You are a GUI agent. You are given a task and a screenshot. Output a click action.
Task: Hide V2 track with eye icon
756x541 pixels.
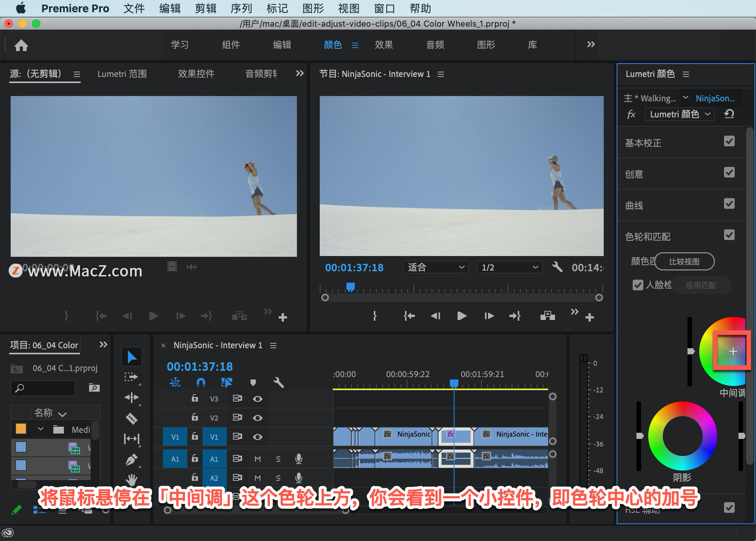click(258, 418)
